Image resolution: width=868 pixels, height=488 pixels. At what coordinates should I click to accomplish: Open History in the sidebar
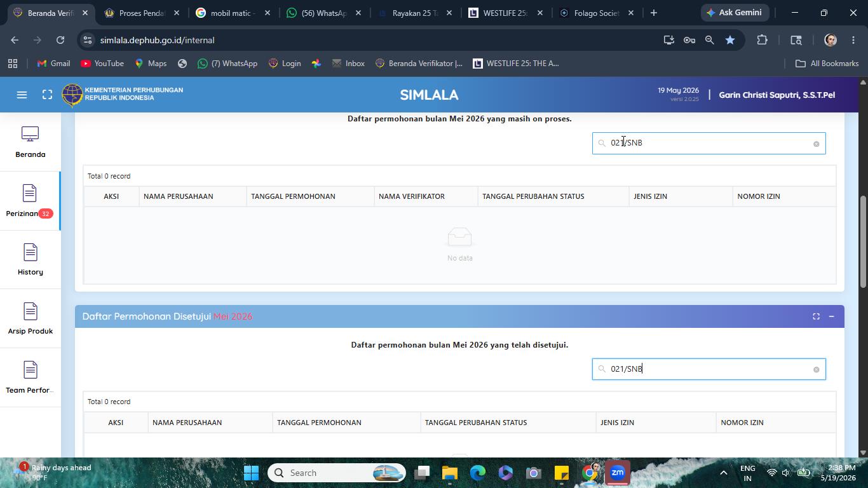[x=30, y=261]
